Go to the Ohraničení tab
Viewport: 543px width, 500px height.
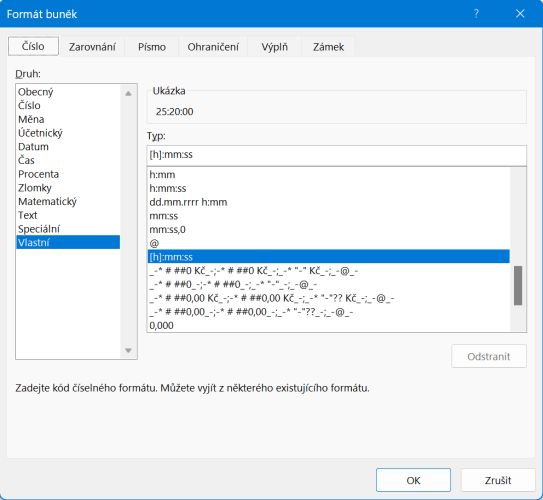coord(213,47)
